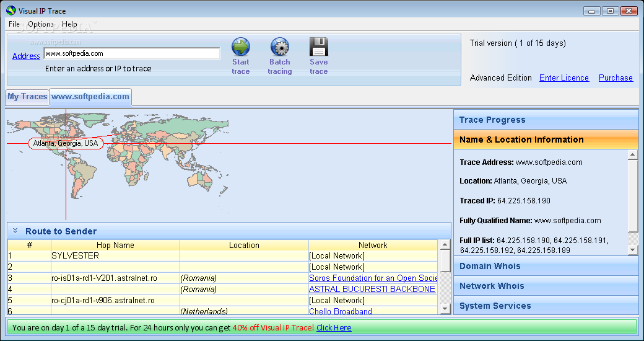Click the # column header

[30, 245]
